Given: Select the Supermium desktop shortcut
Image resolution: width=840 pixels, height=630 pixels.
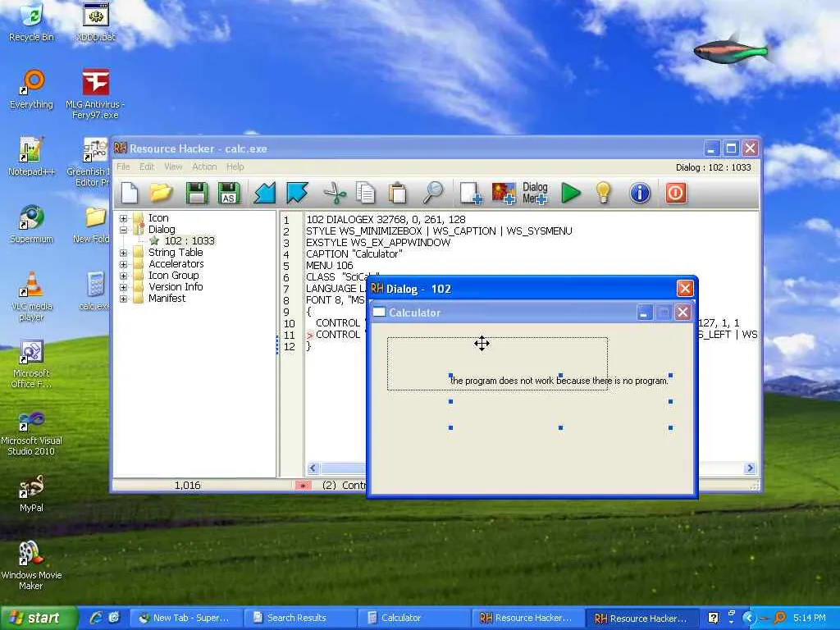Looking at the screenshot, I should tap(31, 224).
